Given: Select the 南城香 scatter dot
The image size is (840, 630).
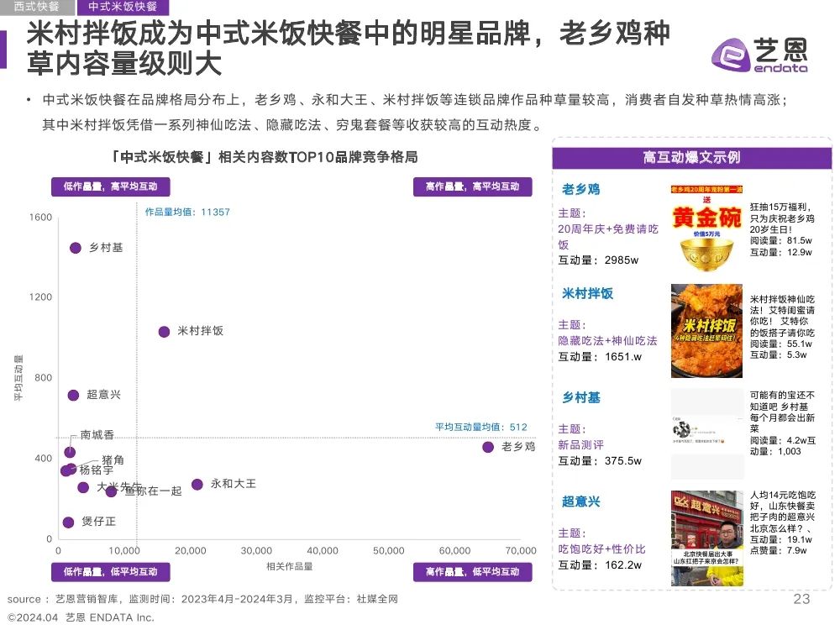Looking at the screenshot, I should coord(70,452).
